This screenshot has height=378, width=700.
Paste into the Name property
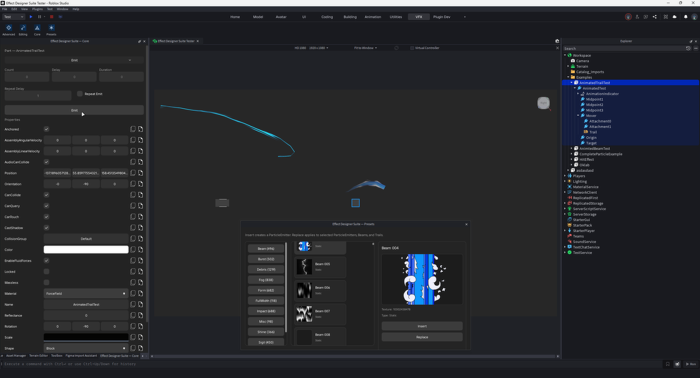coord(141,304)
